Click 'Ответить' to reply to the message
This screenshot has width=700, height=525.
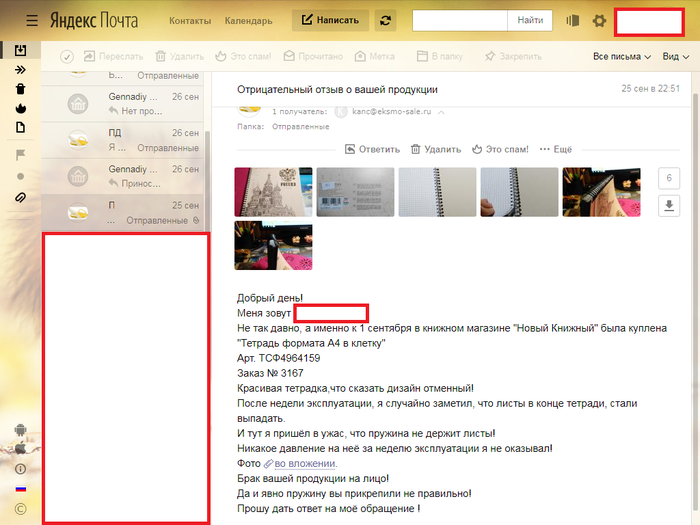(372, 149)
